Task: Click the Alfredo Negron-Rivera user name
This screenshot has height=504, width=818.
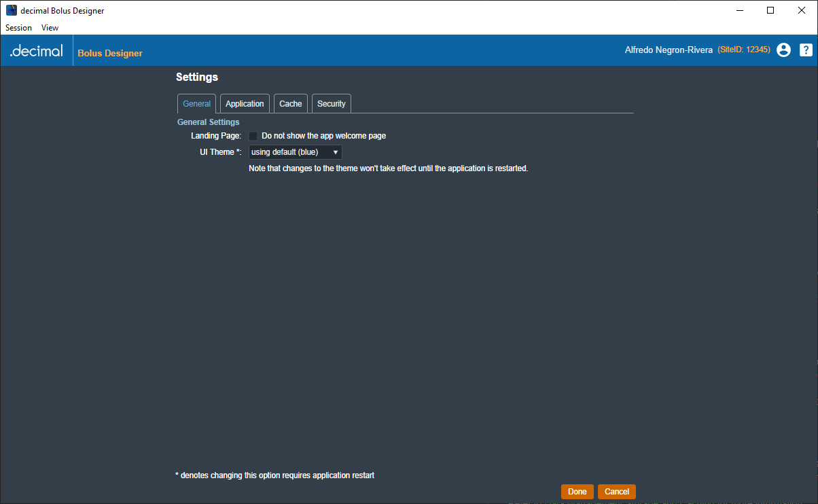Action: click(x=669, y=50)
